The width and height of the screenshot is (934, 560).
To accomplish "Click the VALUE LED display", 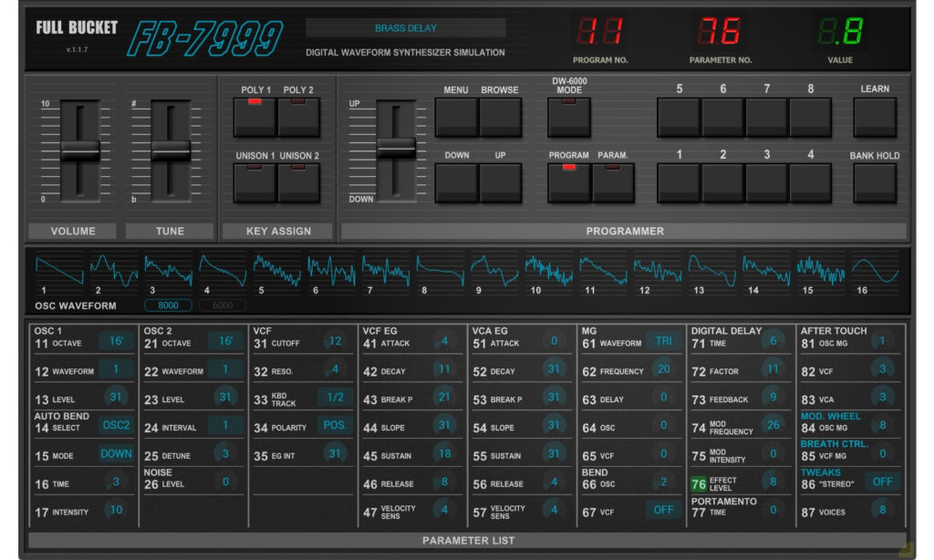I will point(840,31).
